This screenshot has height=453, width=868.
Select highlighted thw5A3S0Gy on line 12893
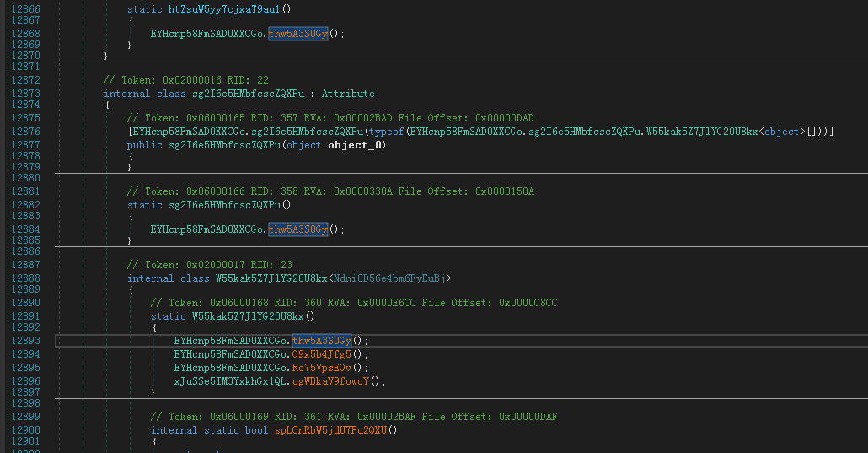pos(322,341)
